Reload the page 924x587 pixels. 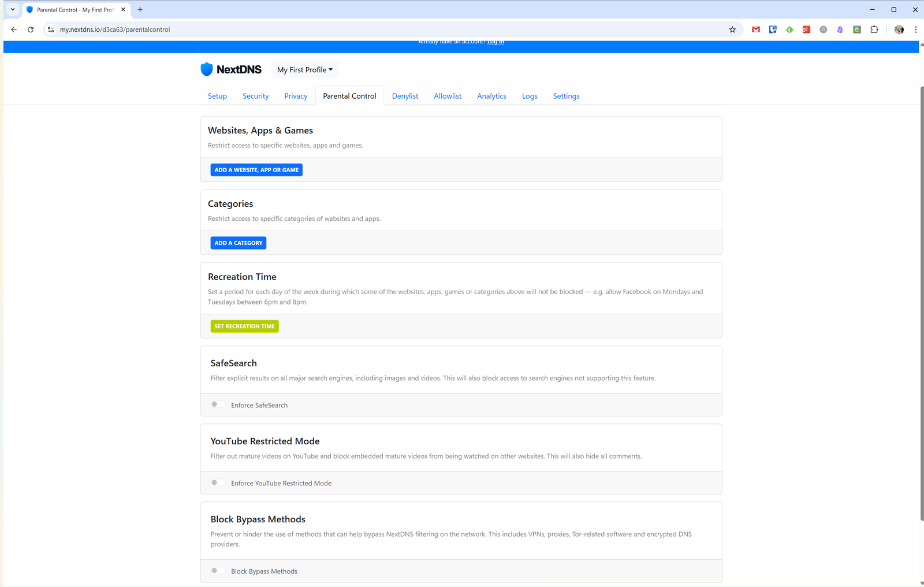click(x=31, y=29)
